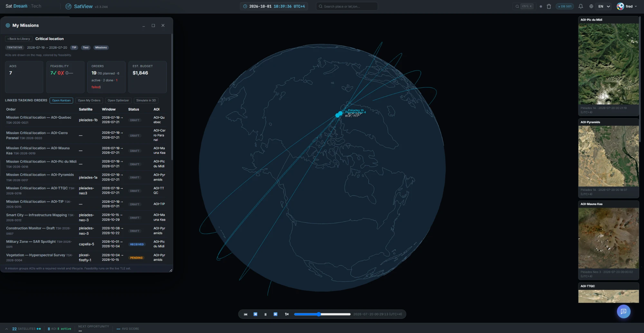Change the 1× playback speed
Screen dimensions: 644x333
point(287,314)
